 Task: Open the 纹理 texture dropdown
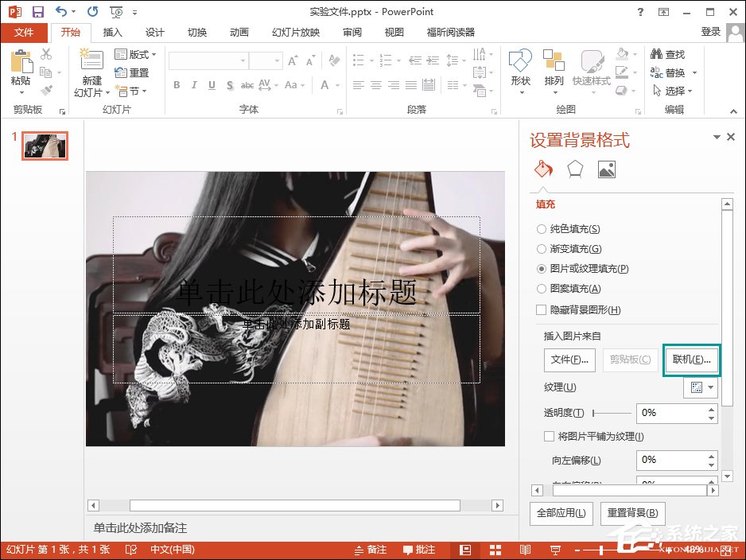pyautogui.click(x=700, y=387)
